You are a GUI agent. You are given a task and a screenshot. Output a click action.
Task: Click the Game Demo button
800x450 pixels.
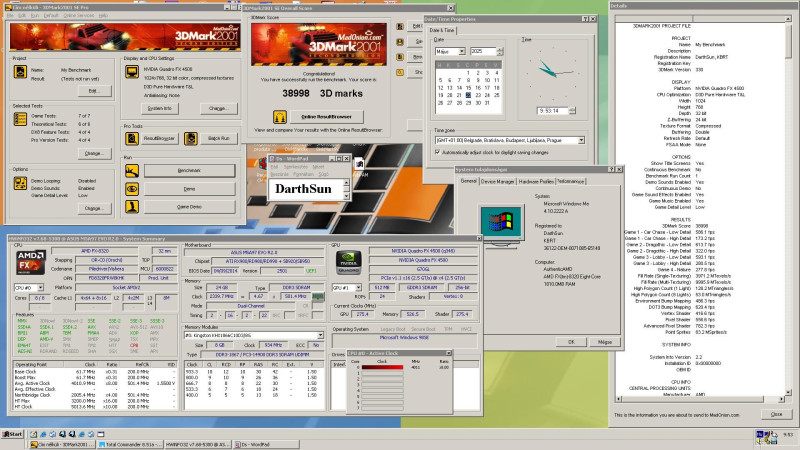189,207
